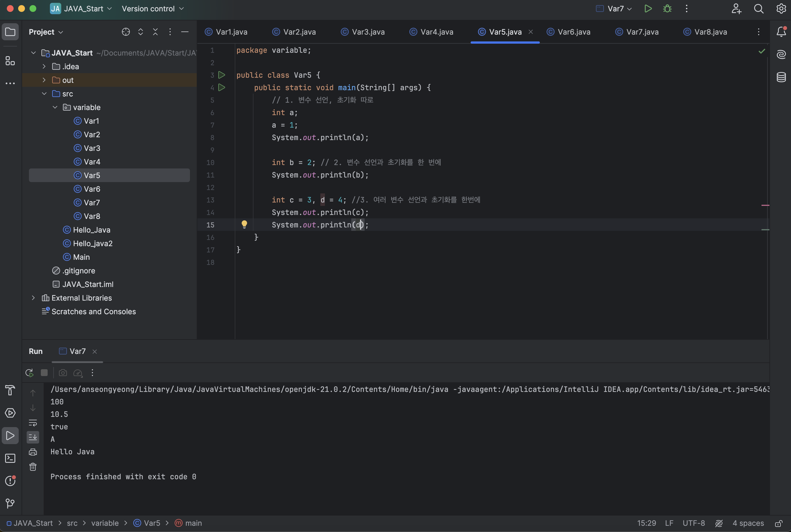Screen dimensions: 791x532
Task: Toggle the Project tool window folder button
Action: [10, 32]
